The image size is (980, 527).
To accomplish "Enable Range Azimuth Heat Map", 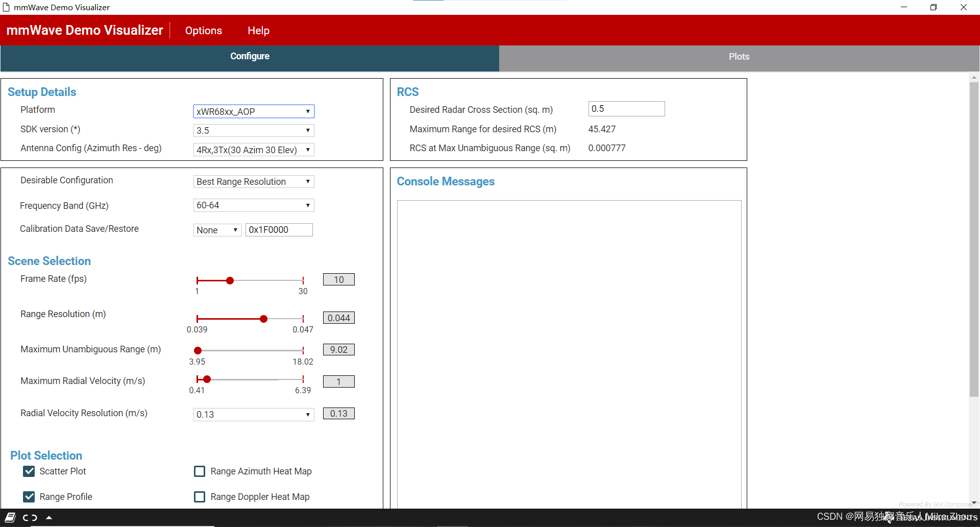I will tap(200, 471).
